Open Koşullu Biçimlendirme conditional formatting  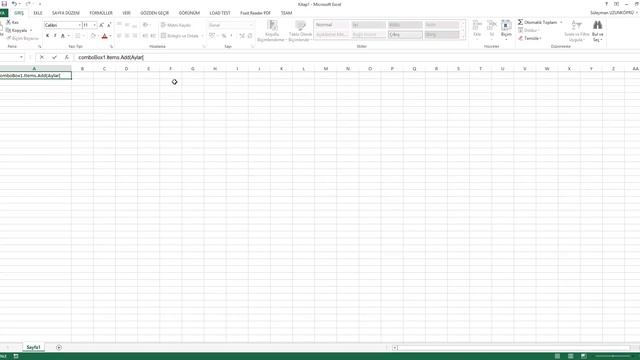click(x=271, y=31)
